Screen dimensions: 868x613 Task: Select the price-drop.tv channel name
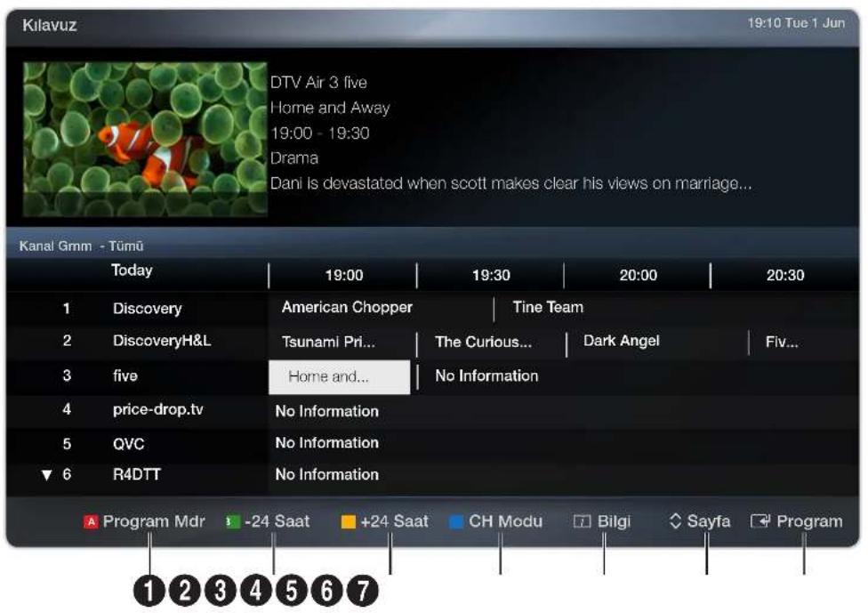pyautogui.click(x=157, y=410)
